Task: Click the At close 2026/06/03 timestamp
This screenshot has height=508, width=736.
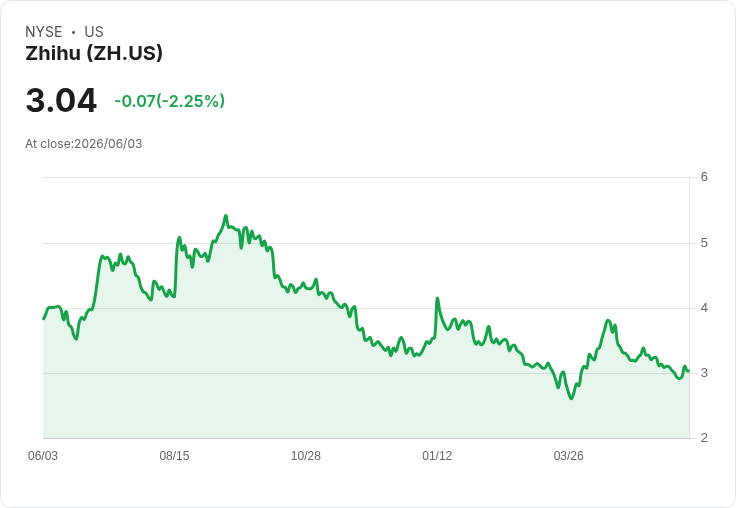Action: click(84, 144)
